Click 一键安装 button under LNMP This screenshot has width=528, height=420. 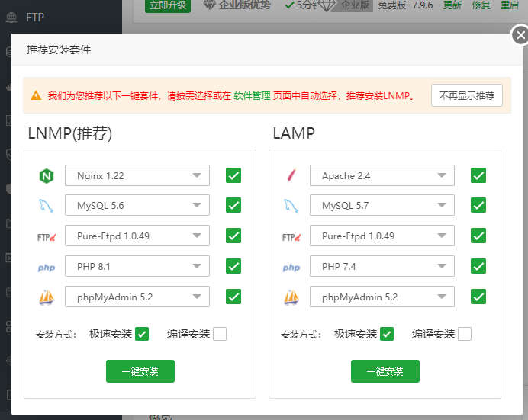[140, 371]
